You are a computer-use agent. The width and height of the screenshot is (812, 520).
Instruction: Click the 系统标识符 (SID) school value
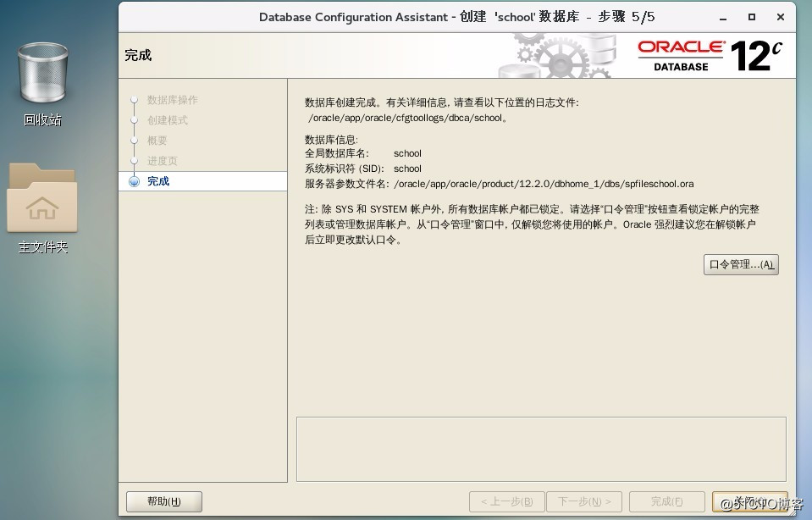point(407,169)
